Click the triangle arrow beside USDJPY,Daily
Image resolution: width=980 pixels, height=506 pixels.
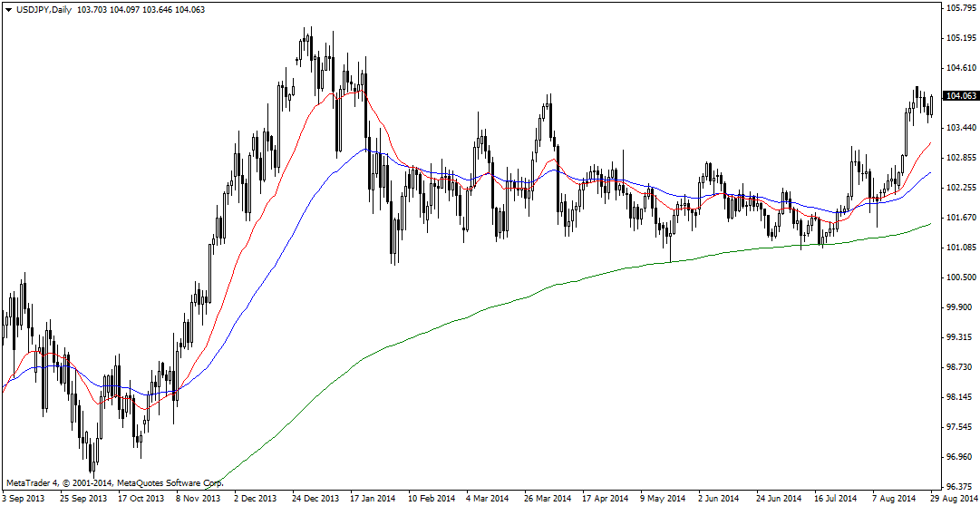point(8,8)
